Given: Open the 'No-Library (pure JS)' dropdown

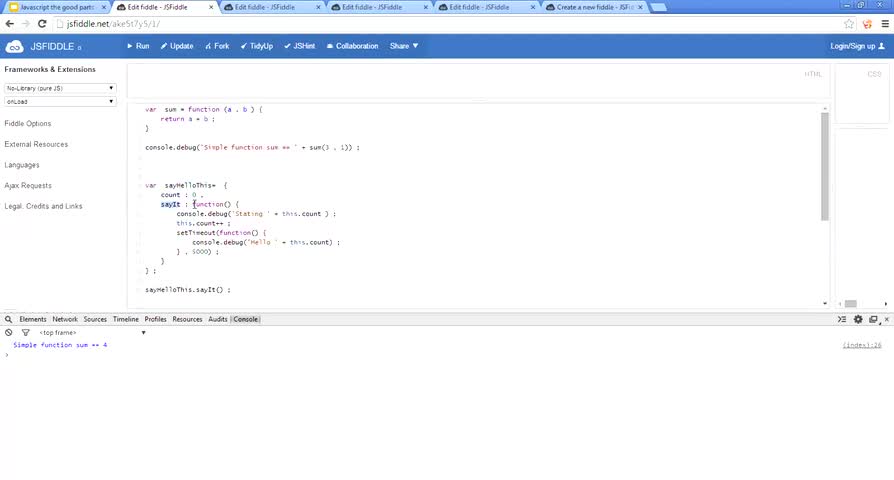Looking at the screenshot, I should 60,88.
